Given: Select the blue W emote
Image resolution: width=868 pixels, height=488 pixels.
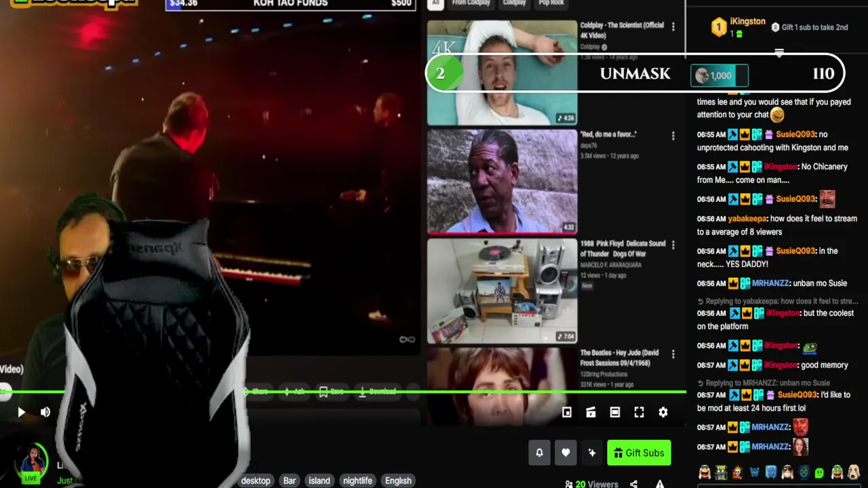Looking at the screenshot, I should click(x=754, y=472).
